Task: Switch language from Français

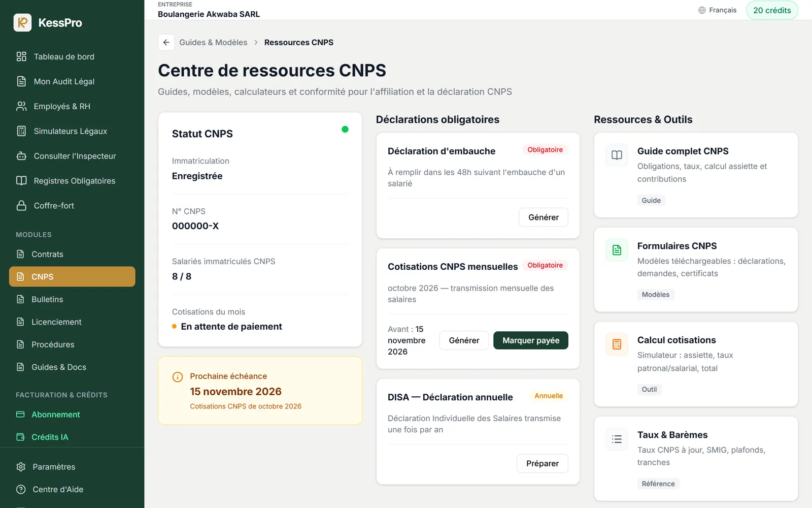Action: pos(717,10)
